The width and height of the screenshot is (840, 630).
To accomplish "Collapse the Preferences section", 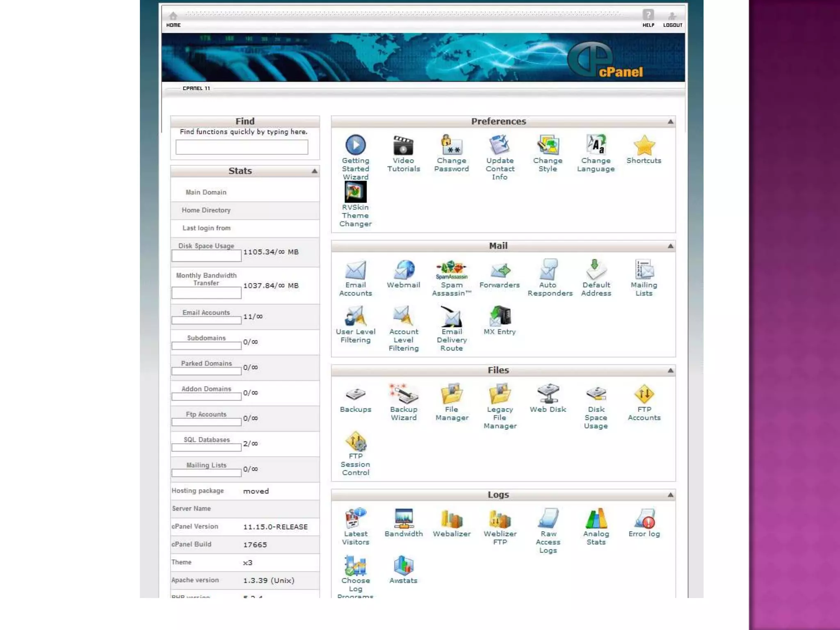I will [670, 122].
